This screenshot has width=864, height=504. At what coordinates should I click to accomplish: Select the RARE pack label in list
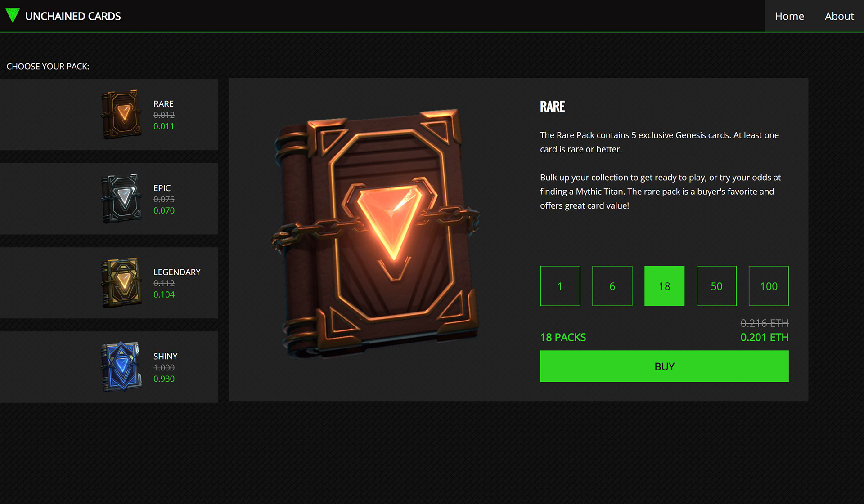click(163, 104)
